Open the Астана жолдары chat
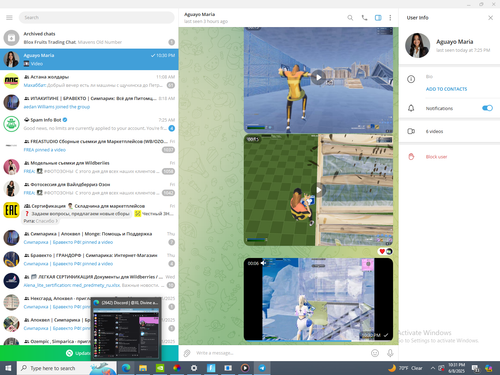 [x=89, y=81]
